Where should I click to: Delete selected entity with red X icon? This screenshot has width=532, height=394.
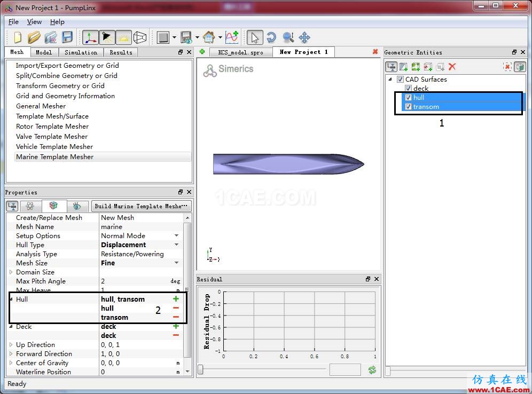[452, 67]
